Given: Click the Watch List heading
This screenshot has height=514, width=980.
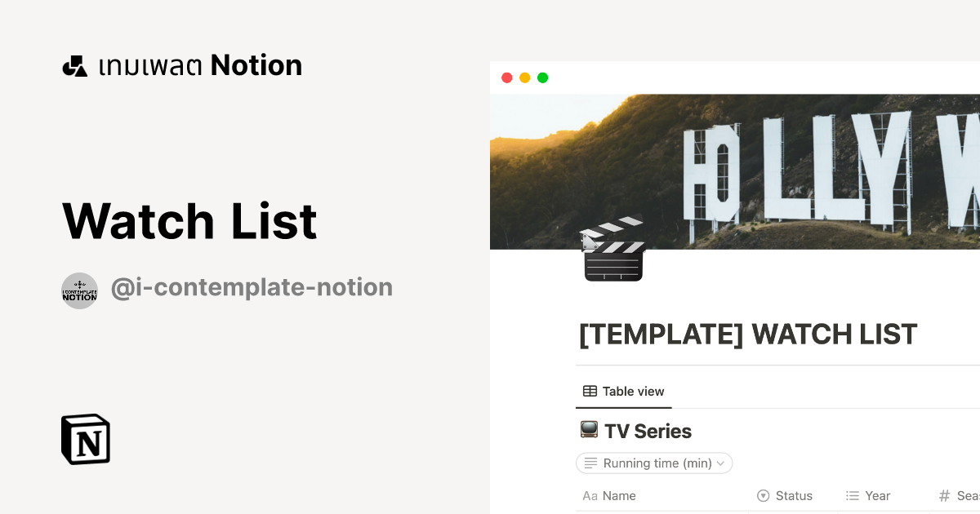Looking at the screenshot, I should (189, 220).
